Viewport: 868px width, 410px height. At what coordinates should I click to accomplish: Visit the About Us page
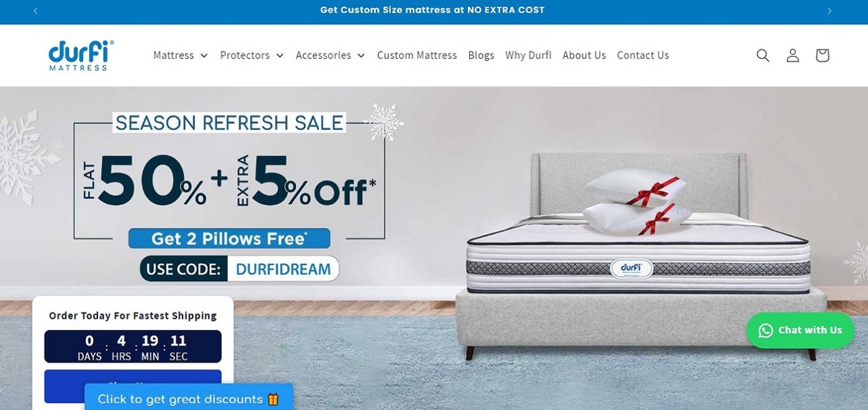coord(584,55)
